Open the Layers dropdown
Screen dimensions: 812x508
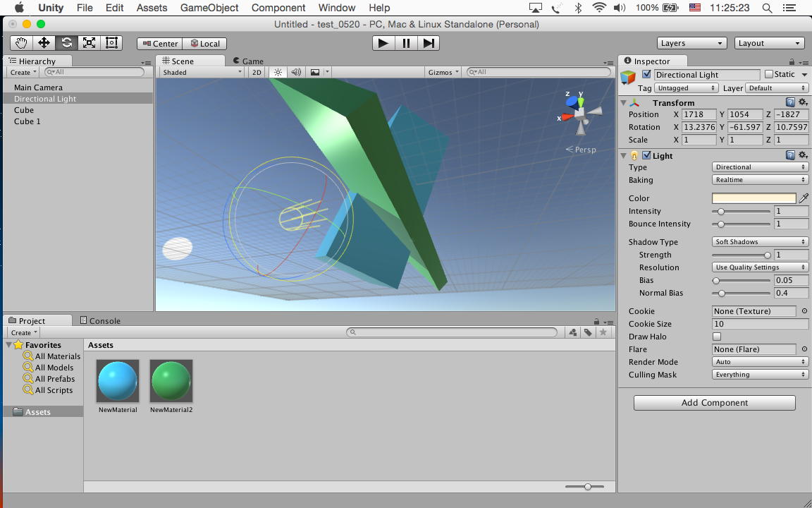pos(691,43)
